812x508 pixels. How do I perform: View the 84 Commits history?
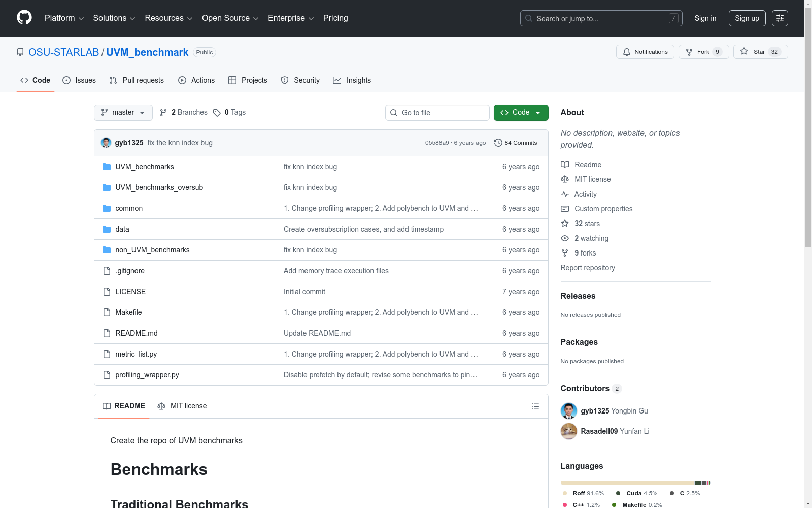pyautogui.click(x=516, y=143)
